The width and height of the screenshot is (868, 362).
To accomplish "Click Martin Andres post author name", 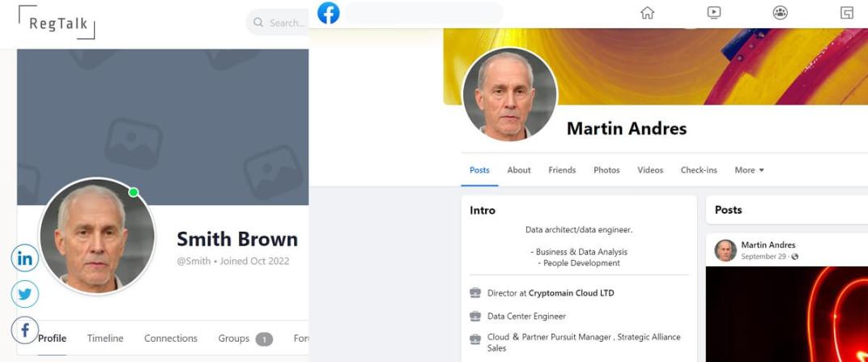I will 768,245.
